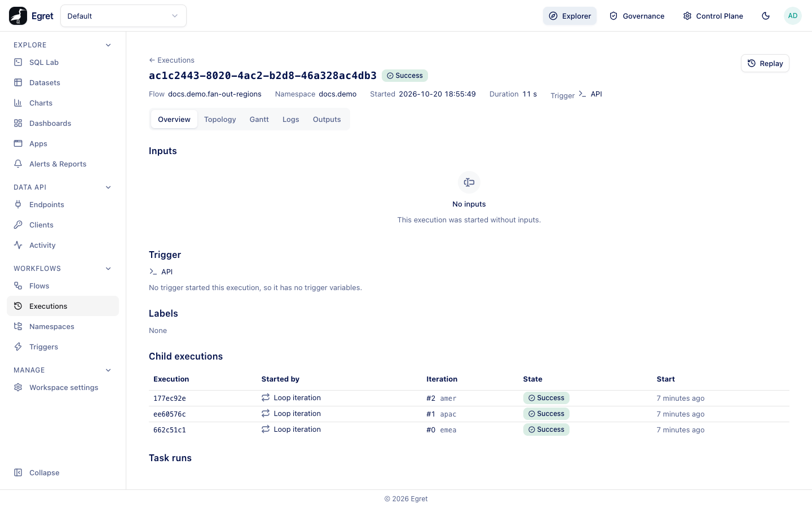812x508 pixels.
Task: Open the Flows page
Action: (x=63, y=286)
